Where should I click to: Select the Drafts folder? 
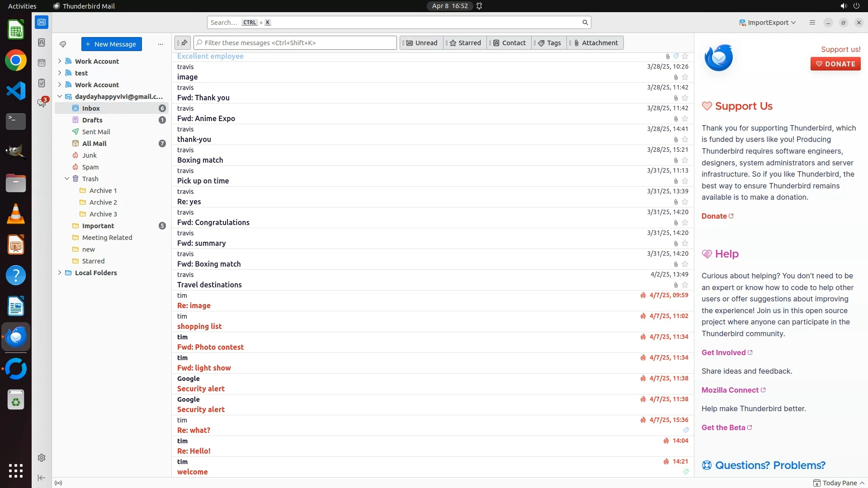[92, 120]
